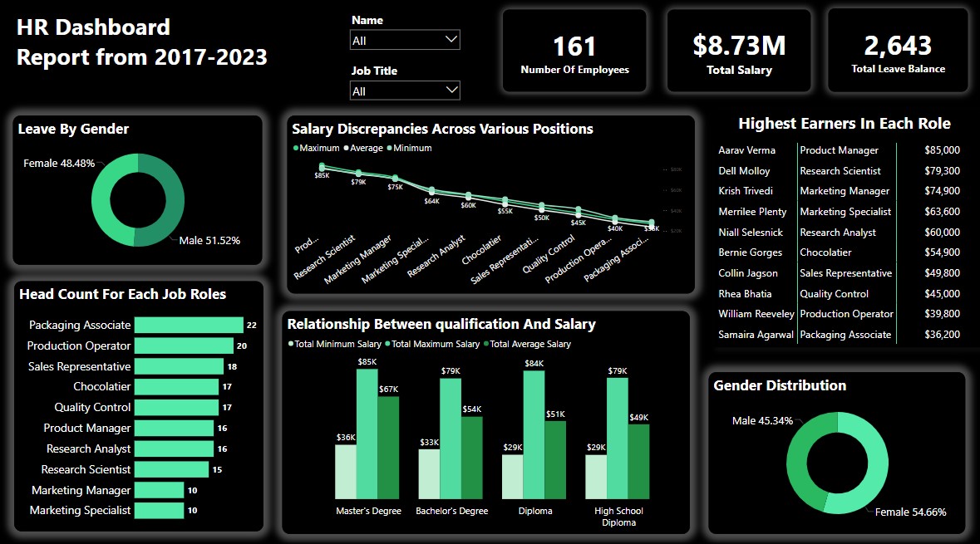The height and width of the screenshot is (544, 980).
Task: Click the Maximum legend item in salary discrepancies
Action: click(x=316, y=148)
